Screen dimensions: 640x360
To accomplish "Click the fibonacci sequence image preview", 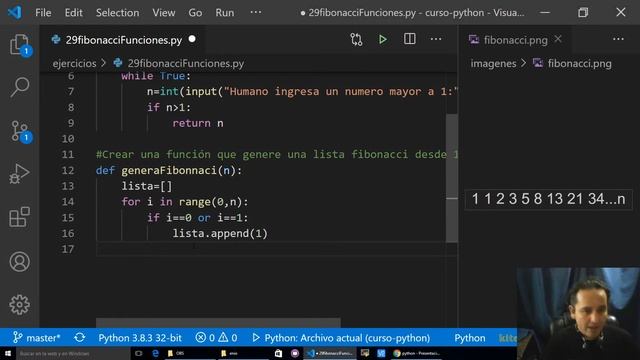I will [549, 199].
